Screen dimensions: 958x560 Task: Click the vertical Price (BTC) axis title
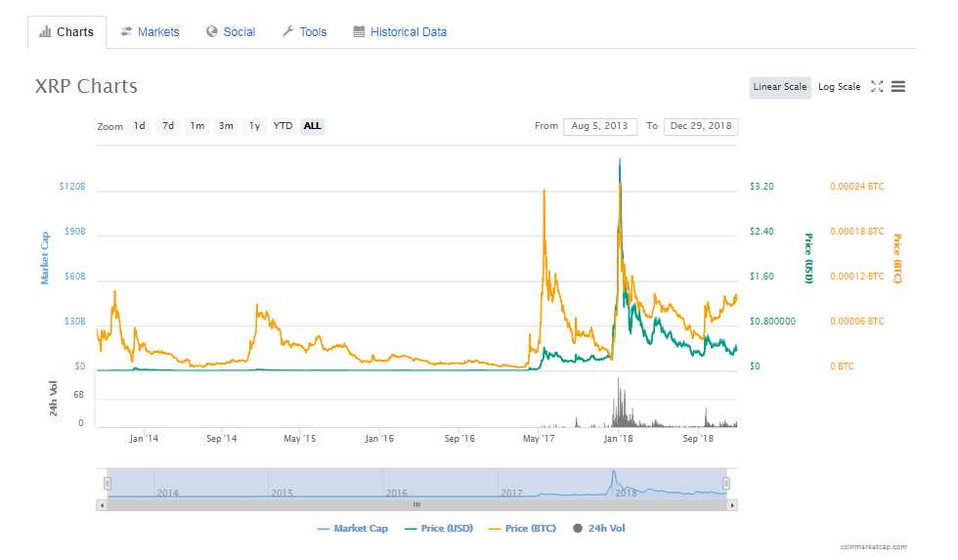(897, 258)
